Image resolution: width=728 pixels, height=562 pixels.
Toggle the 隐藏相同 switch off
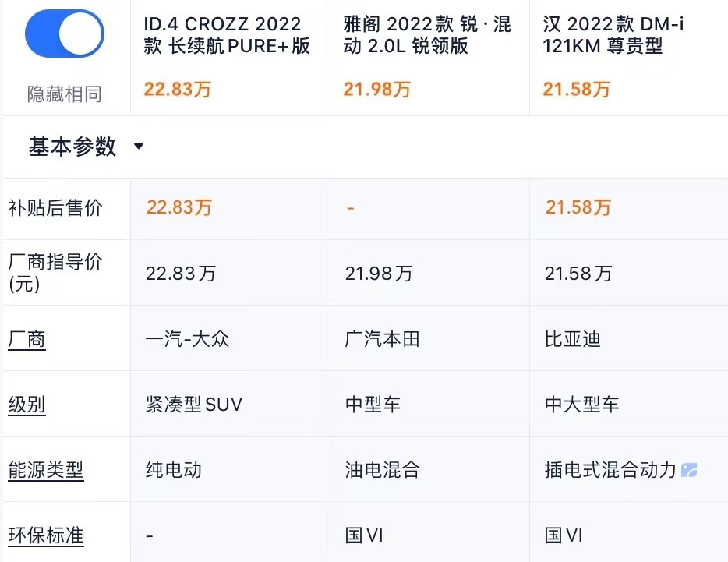(x=65, y=34)
